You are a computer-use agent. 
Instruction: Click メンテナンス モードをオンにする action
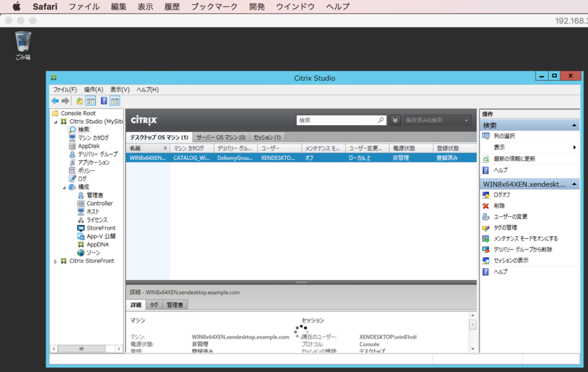525,239
